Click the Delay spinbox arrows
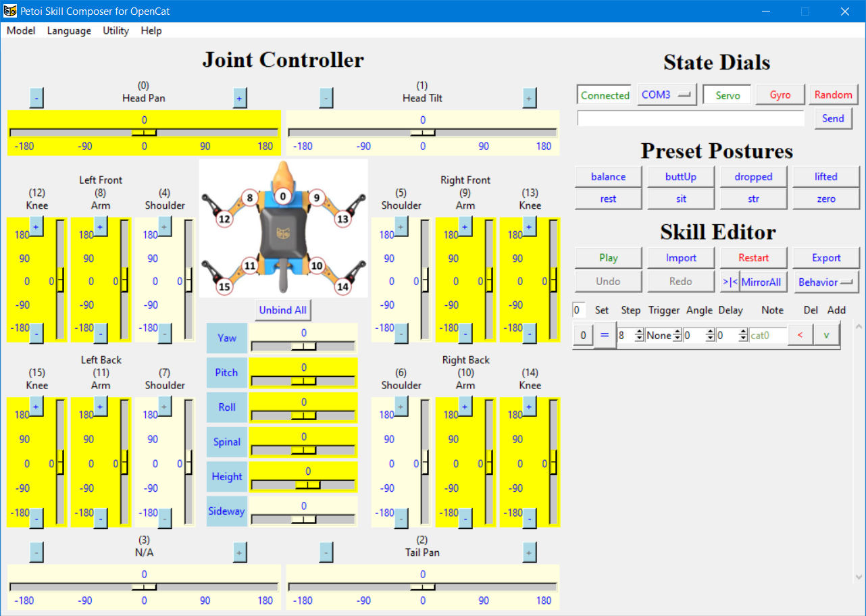 click(x=743, y=335)
